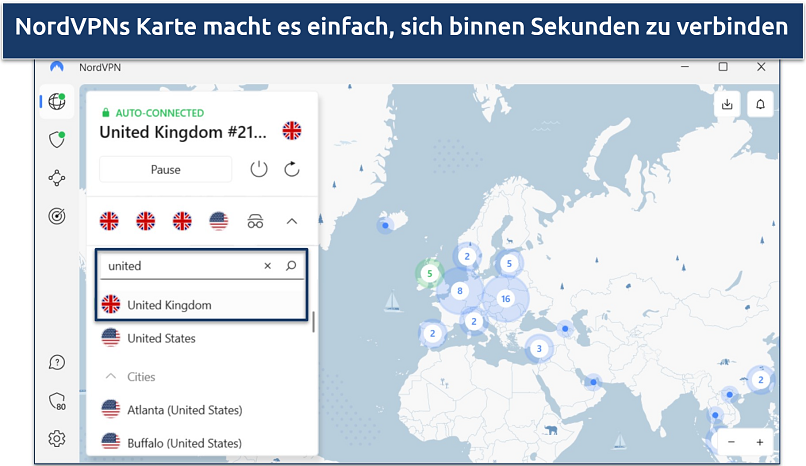This screenshot has width=806, height=466.
Task: Clear the search text with the X
Action: point(267,266)
